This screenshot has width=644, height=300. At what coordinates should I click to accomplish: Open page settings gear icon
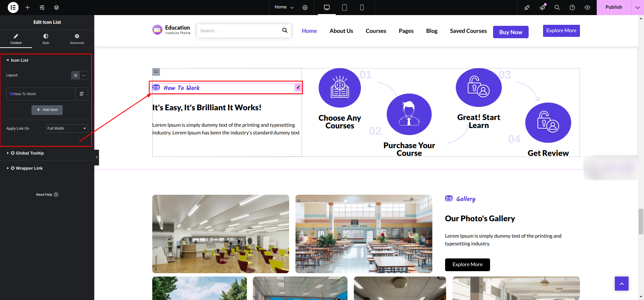pyautogui.click(x=305, y=7)
